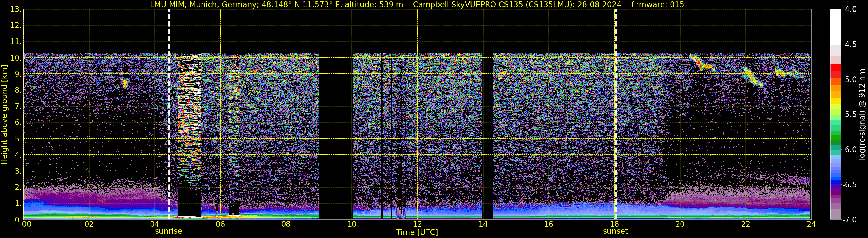Click the white dashed sunrise marker line
The image size is (868, 238).
[x=169, y=114]
